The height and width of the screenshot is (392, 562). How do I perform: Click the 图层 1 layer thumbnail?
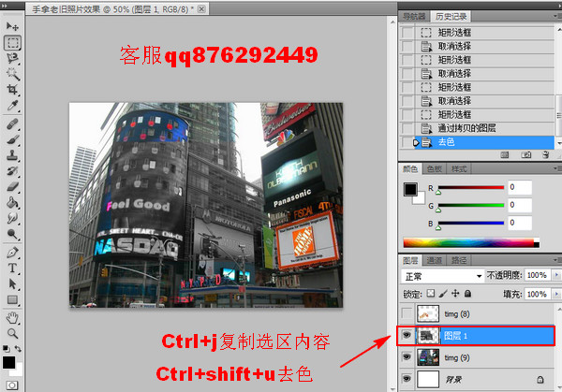pyautogui.click(x=428, y=336)
